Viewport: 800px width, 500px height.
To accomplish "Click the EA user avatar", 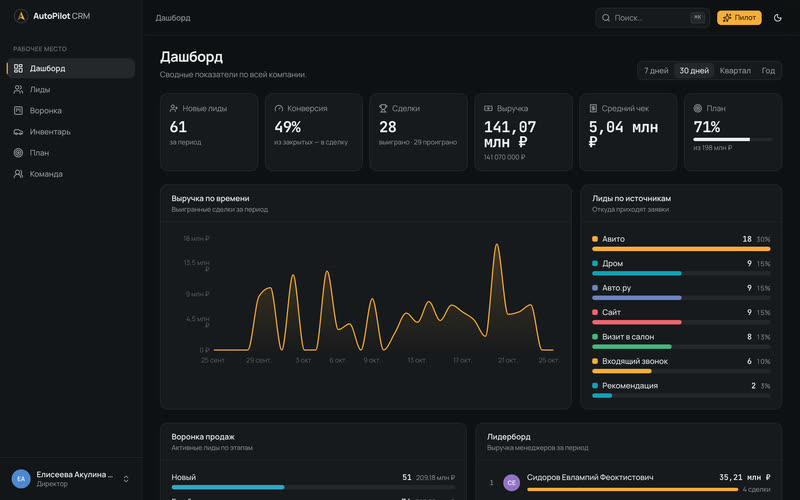I will (21, 479).
